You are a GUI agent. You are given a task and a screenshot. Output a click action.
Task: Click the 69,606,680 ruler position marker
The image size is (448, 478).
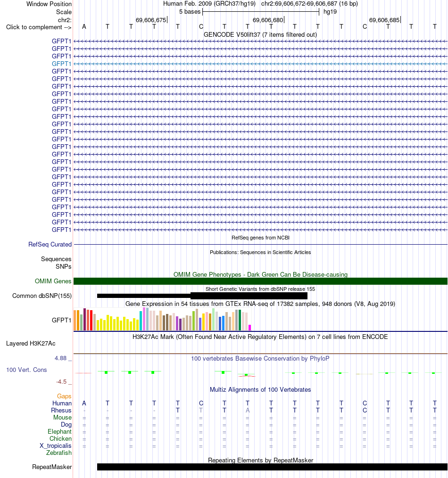(268, 20)
